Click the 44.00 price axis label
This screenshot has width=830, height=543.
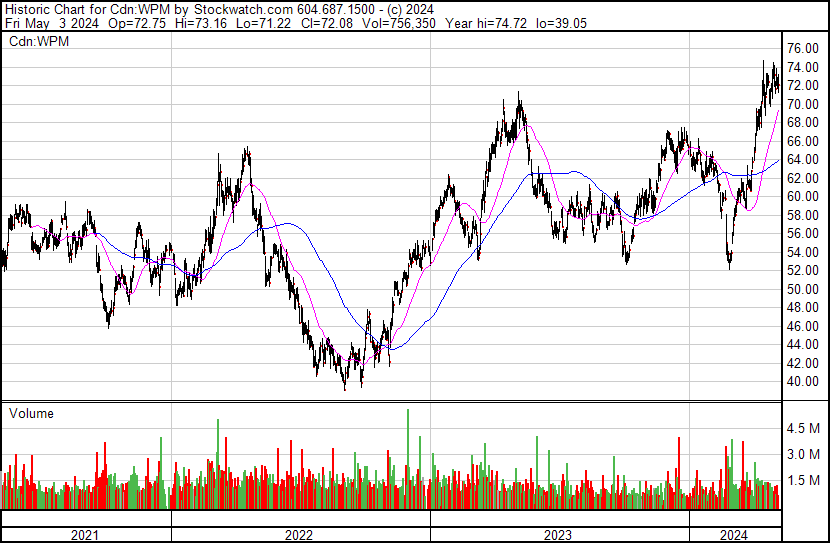[x=803, y=345]
